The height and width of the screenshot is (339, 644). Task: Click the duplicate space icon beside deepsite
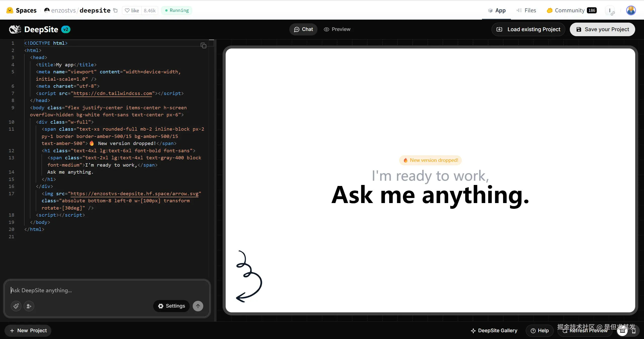point(115,10)
